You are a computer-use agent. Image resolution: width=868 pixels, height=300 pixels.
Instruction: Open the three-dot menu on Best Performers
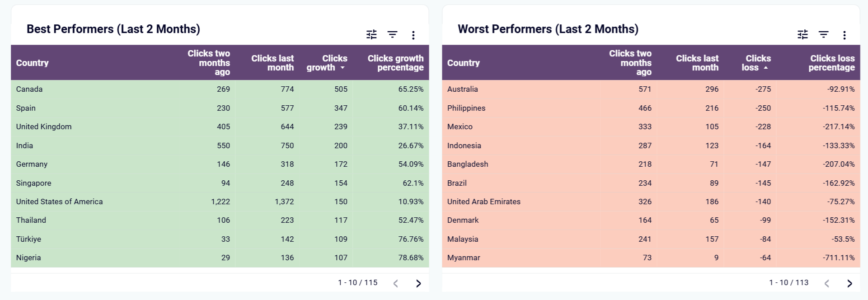(x=413, y=34)
